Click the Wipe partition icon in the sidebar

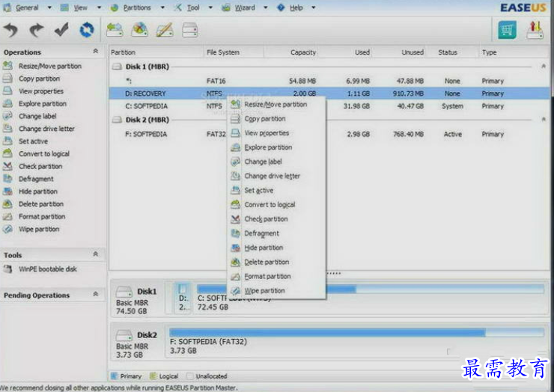click(x=7, y=229)
